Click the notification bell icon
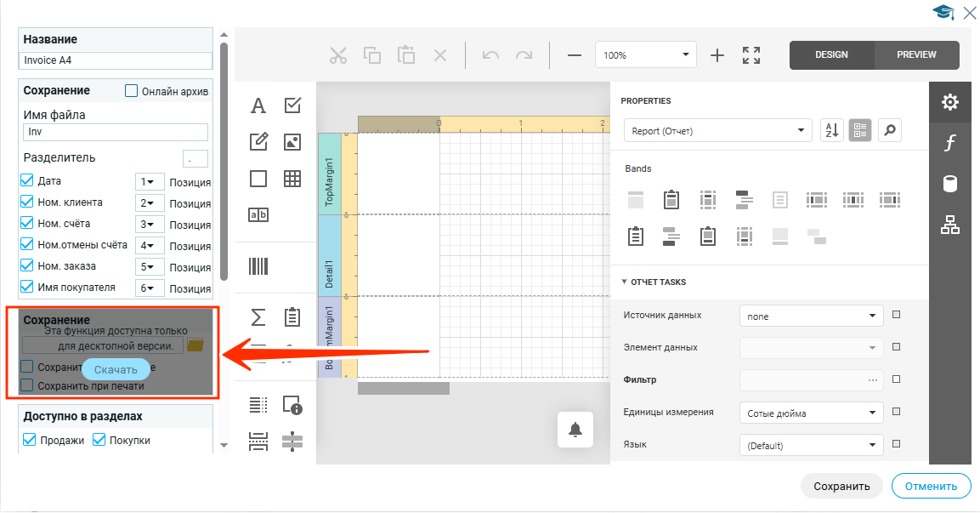Screen dimensions: 980x513 (575, 430)
